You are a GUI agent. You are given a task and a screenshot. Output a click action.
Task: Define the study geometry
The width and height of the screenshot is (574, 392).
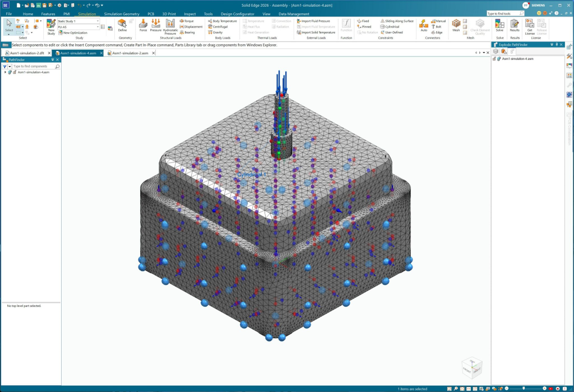[x=122, y=25]
